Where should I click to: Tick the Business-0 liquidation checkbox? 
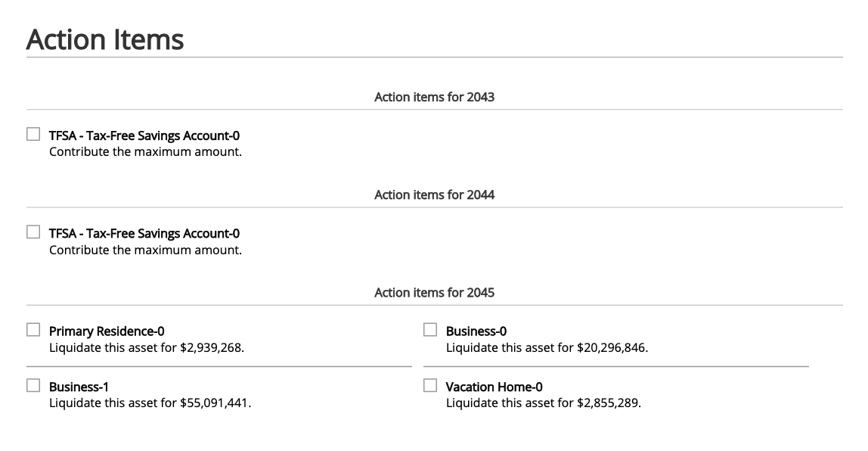pos(430,330)
